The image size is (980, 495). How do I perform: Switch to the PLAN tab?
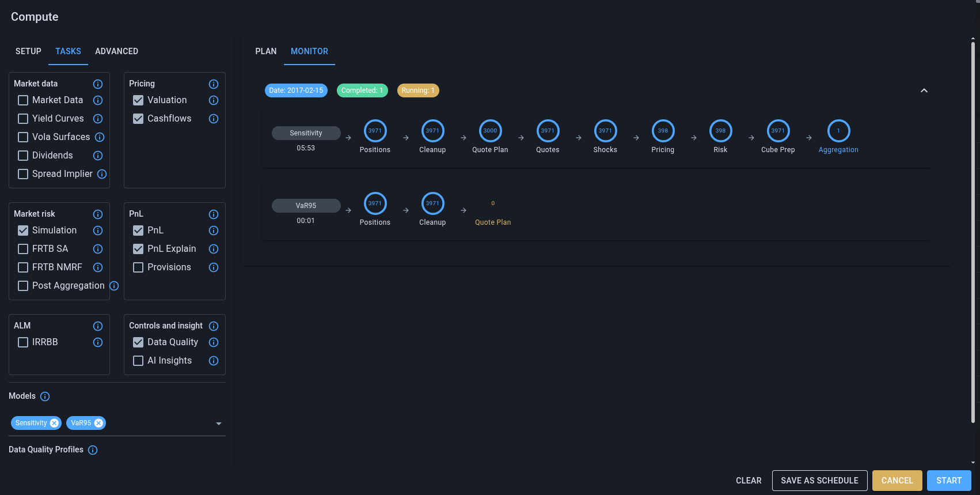(x=266, y=51)
